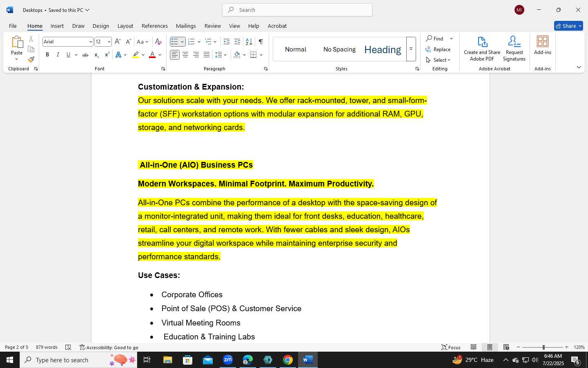Toggle bullet list button
Viewport: 588px width, 368px height.
point(175,42)
